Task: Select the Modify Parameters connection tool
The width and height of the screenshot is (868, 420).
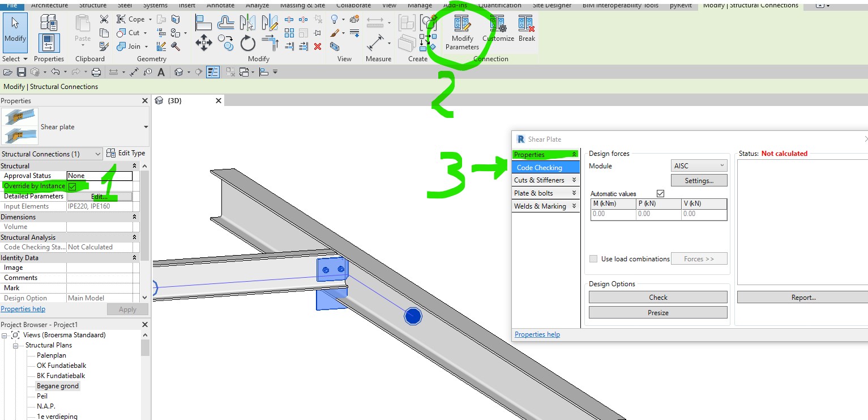Action: tap(461, 31)
